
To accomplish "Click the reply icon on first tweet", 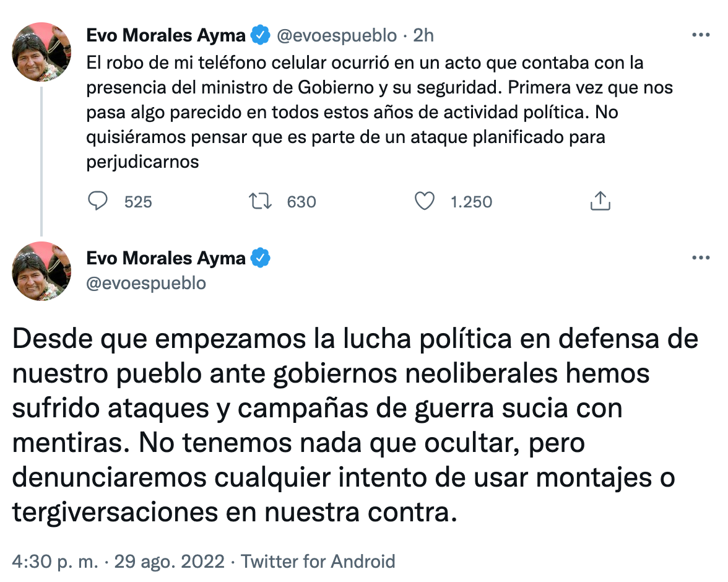I will tap(98, 201).
